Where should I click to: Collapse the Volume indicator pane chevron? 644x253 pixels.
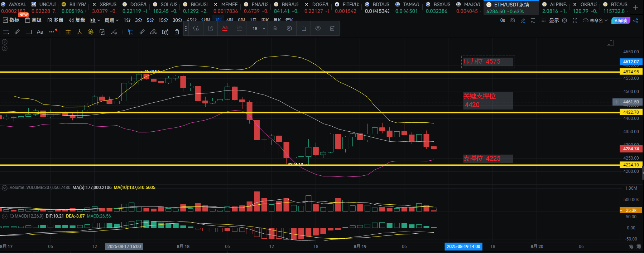point(5,188)
